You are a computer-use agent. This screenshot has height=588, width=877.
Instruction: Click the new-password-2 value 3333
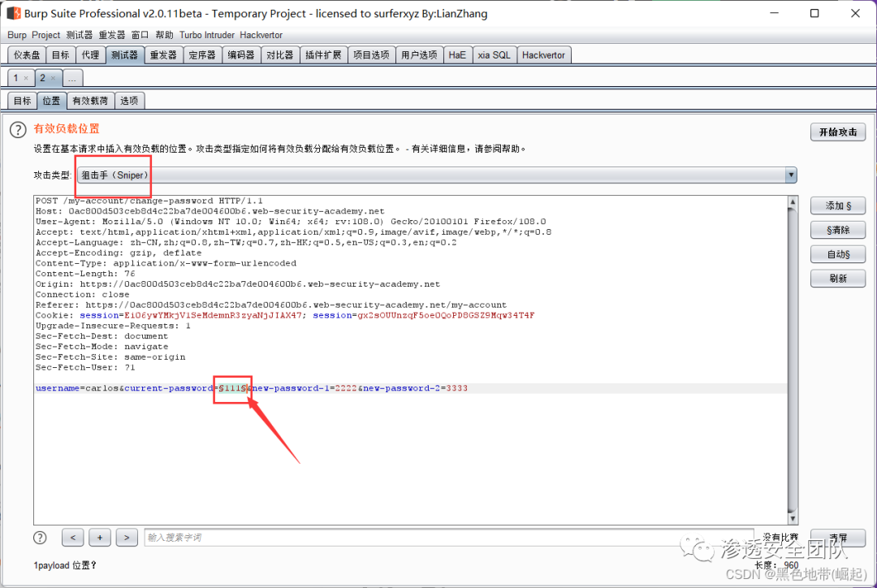point(456,388)
